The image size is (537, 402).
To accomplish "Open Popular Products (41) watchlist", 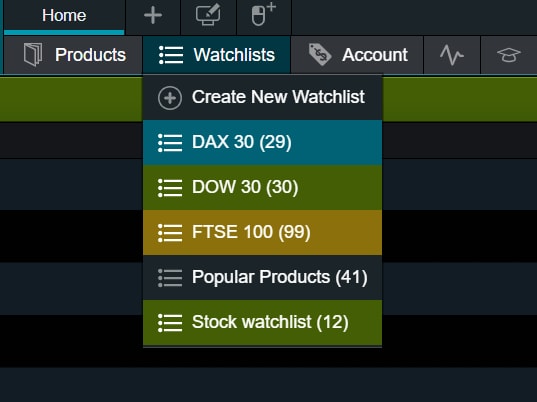I will [262, 277].
